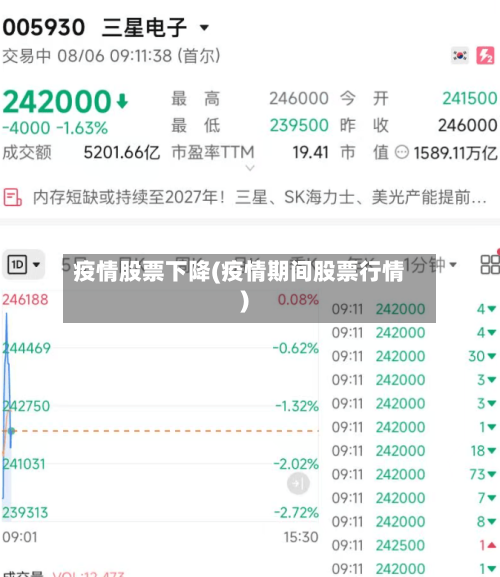The width and height of the screenshot is (500, 577).
Task: Tap the chart axis label 242750
Action: point(26,406)
